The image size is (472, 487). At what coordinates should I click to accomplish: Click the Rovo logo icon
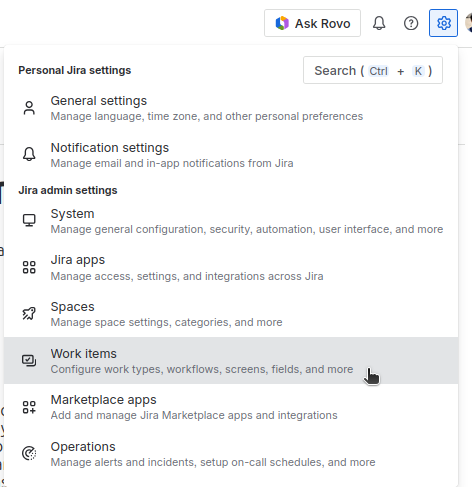[282, 23]
